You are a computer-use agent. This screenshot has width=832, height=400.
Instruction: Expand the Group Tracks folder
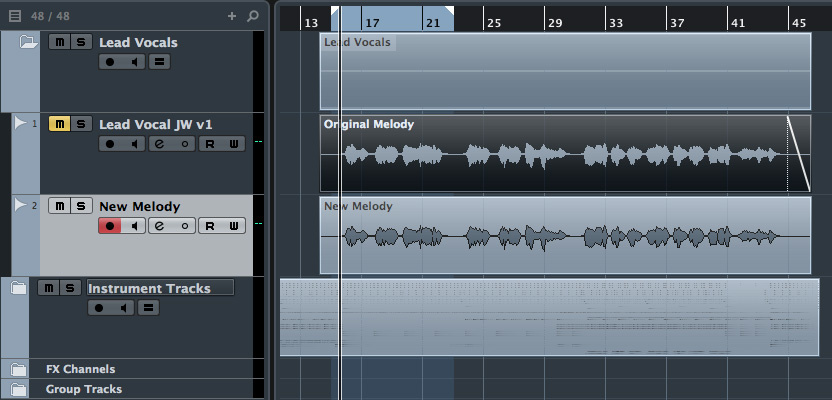(x=19, y=389)
